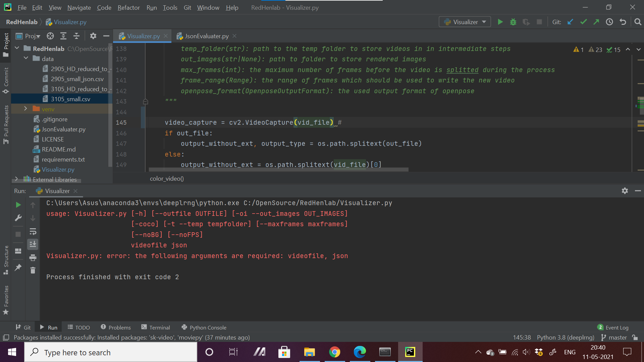
Task: Open Search Everywhere magnifier icon
Action: [x=638, y=22]
